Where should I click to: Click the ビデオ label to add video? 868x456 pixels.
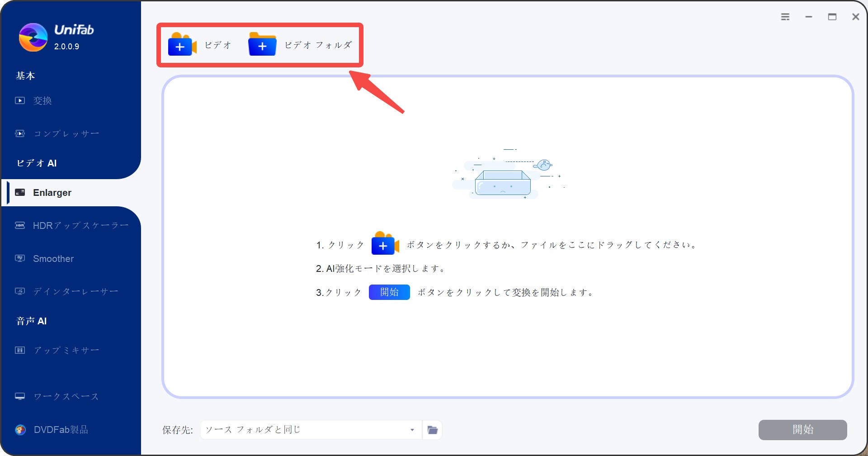click(x=218, y=45)
